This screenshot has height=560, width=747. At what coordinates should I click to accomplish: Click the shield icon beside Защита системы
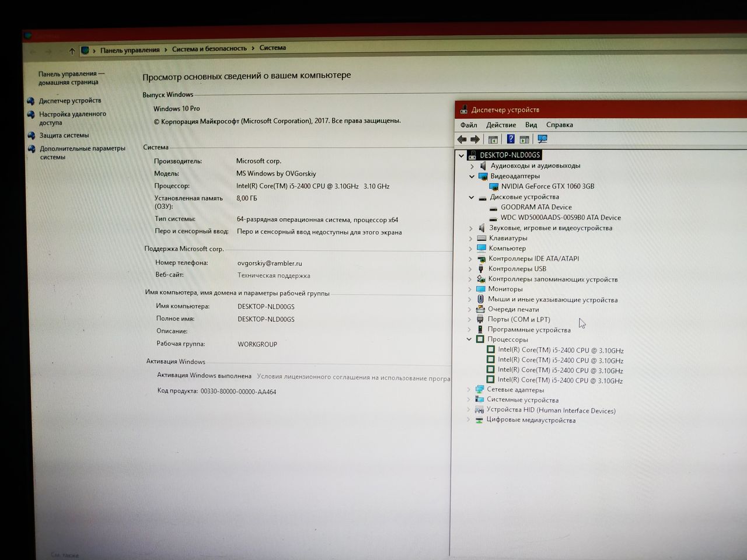[32, 135]
